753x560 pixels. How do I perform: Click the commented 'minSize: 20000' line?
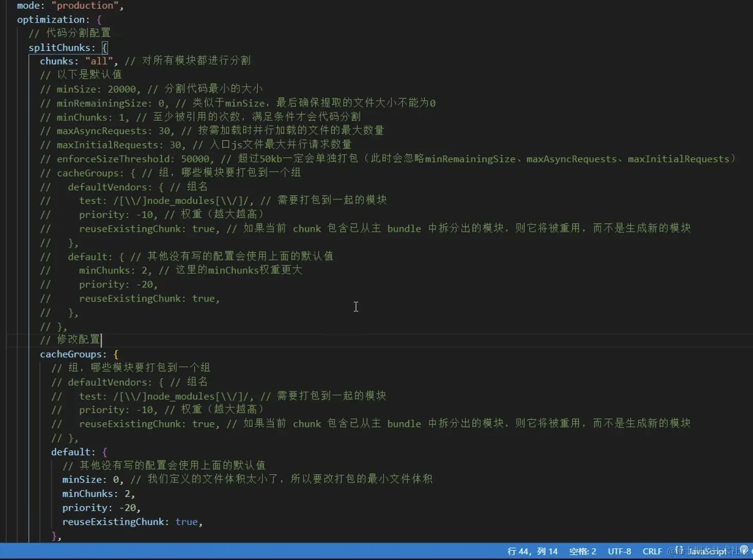90,89
